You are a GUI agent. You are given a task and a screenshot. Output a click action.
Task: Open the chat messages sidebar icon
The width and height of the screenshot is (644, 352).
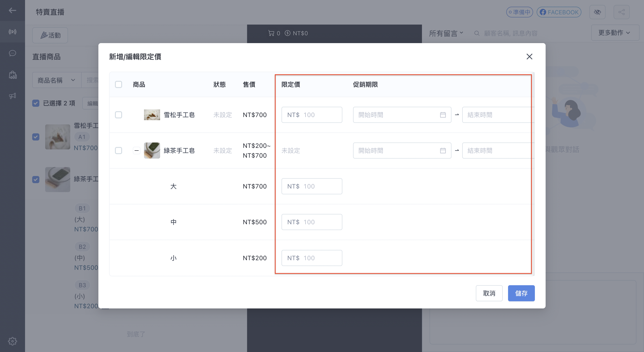12,53
